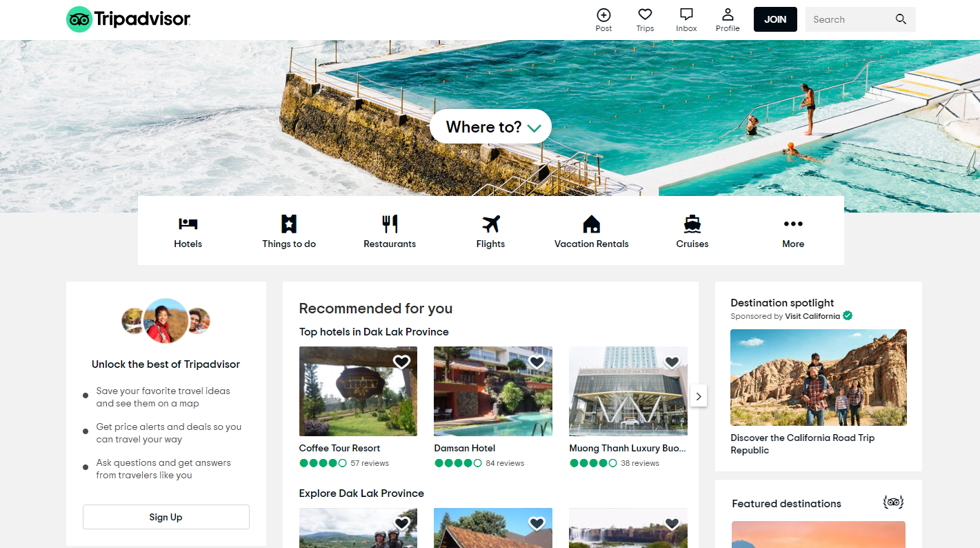Select the Things to do ticket icon

tap(289, 224)
